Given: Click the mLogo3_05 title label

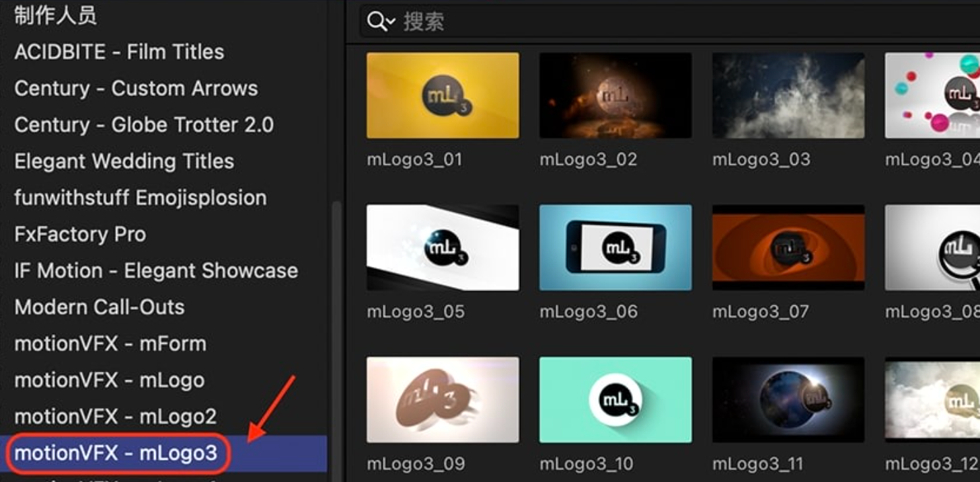Looking at the screenshot, I should pyautogui.click(x=416, y=312).
